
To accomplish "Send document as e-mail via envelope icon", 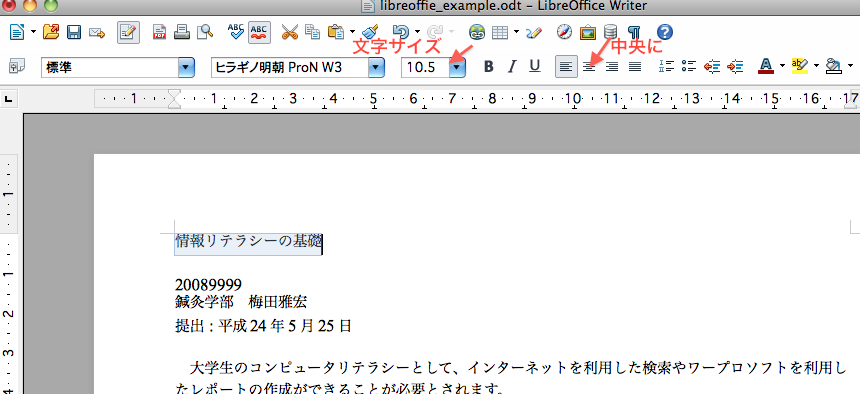I will (97, 33).
